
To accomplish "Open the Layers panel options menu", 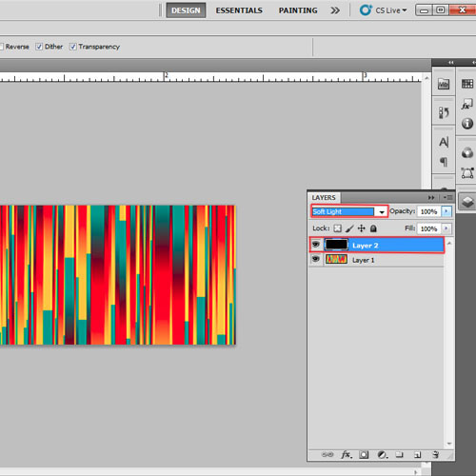I will 447,197.
